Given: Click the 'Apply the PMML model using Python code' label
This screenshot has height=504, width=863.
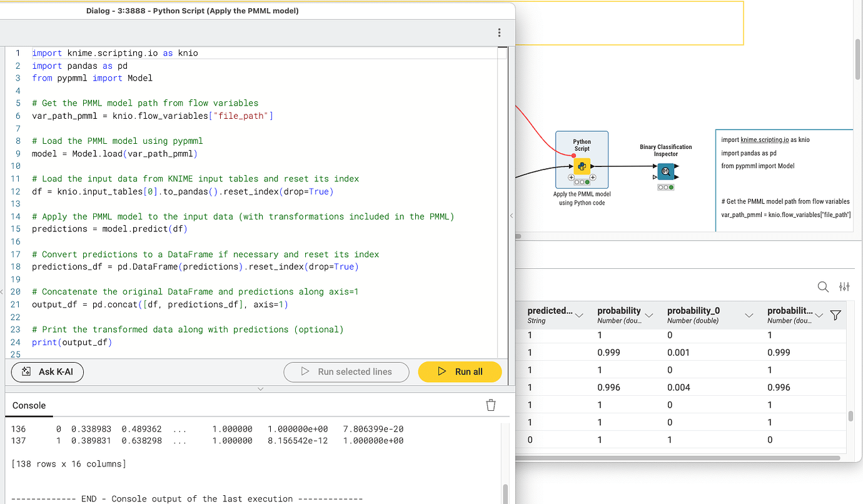Looking at the screenshot, I should tap(582, 198).
